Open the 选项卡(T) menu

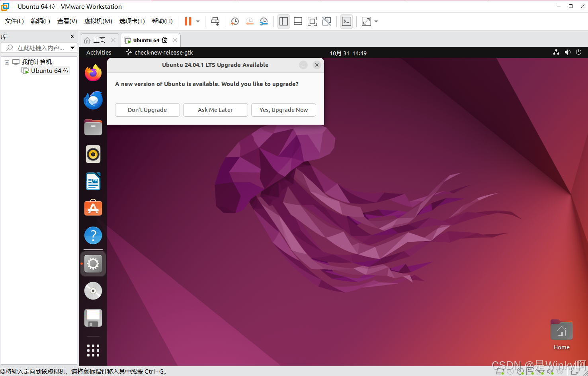pyautogui.click(x=132, y=21)
